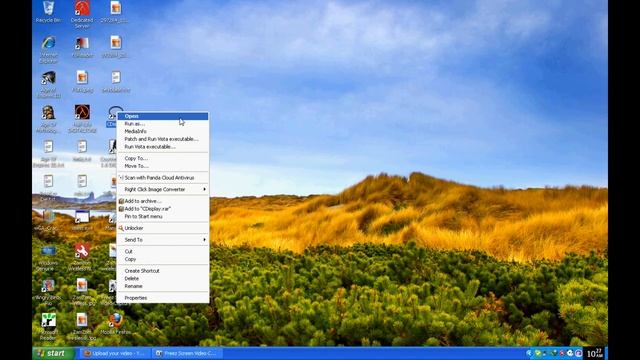Choose Add to archive... entry
Image resolution: width=640 pixels, height=360 pixels.
point(163,201)
